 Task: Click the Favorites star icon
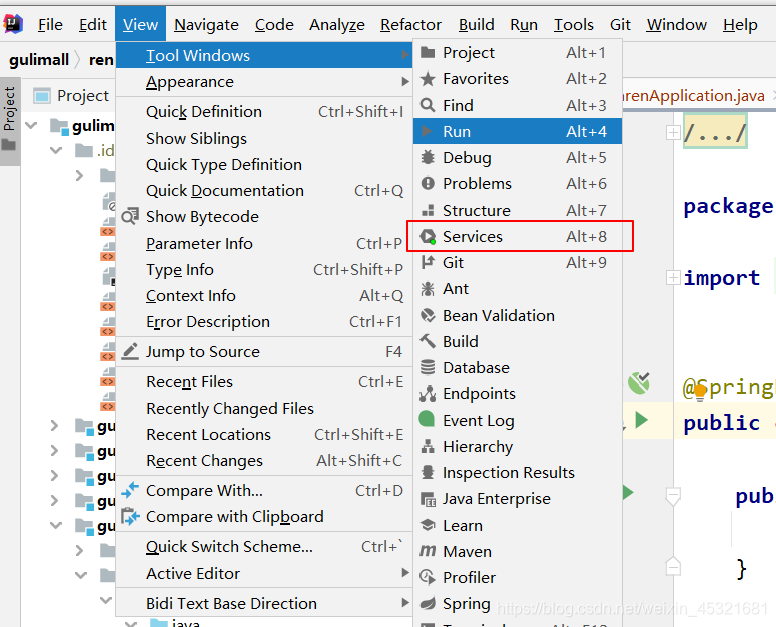tap(428, 79)
